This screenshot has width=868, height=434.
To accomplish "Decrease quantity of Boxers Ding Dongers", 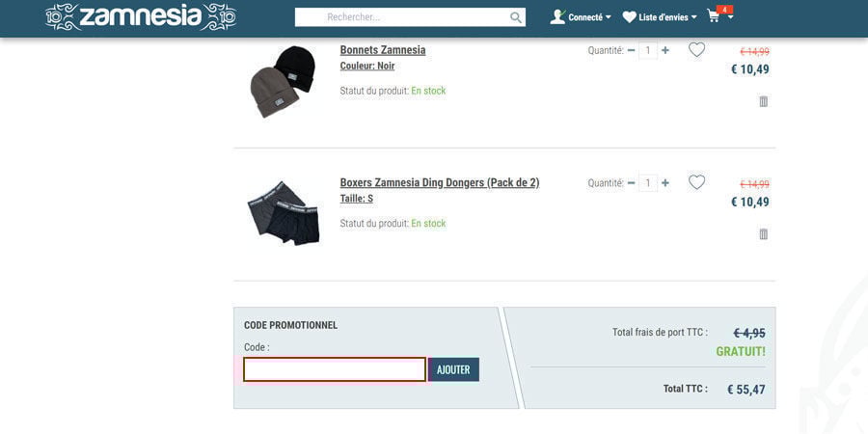I will coord(631,183).
